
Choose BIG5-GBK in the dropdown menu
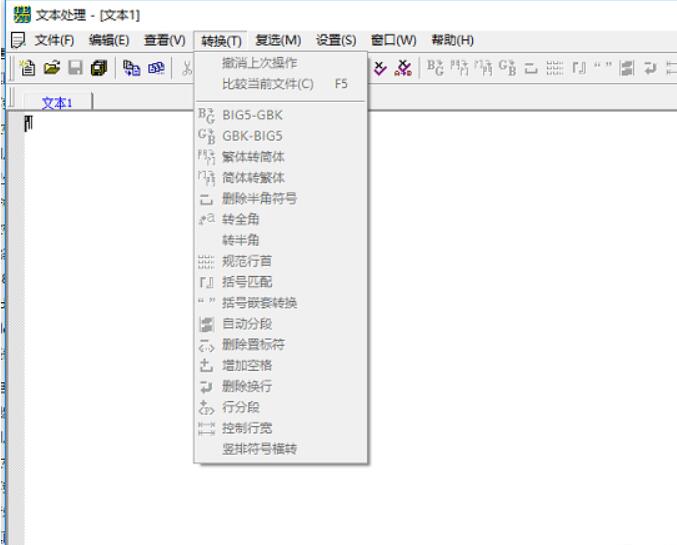281,115
